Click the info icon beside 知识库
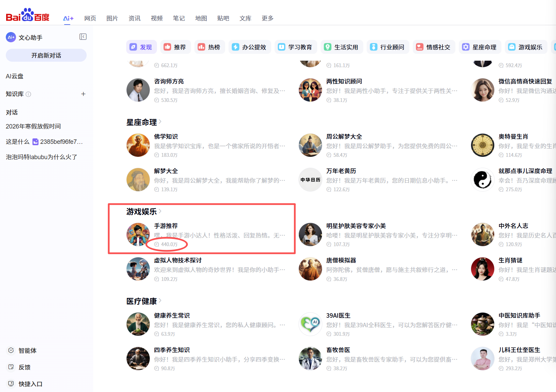The height and width of the screenshot is (392, 556). 29,94
